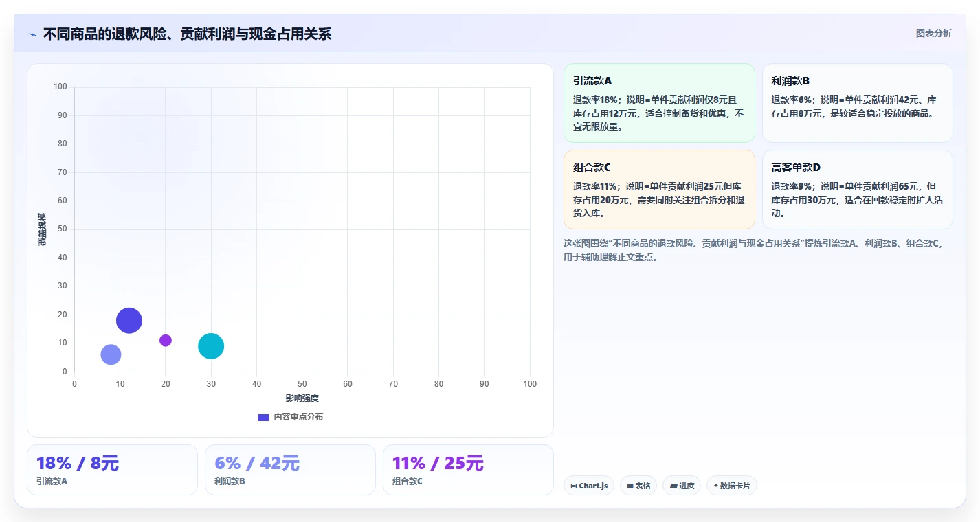Click the 退款率11% description text

pyautogui.click(x=659, y=200)
